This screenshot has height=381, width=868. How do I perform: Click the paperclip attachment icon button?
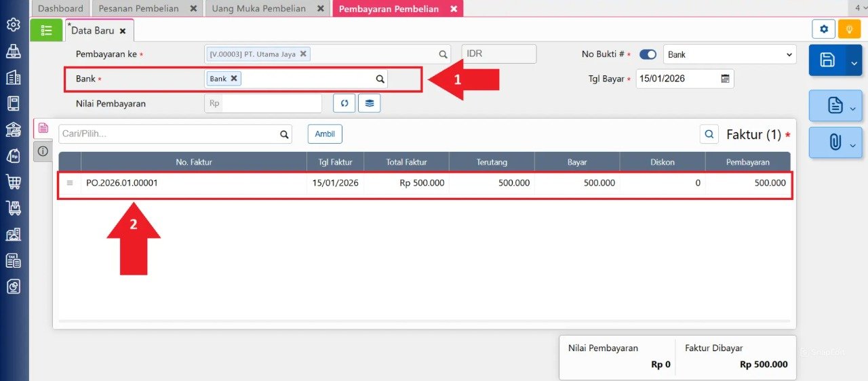tap(835, 142)
